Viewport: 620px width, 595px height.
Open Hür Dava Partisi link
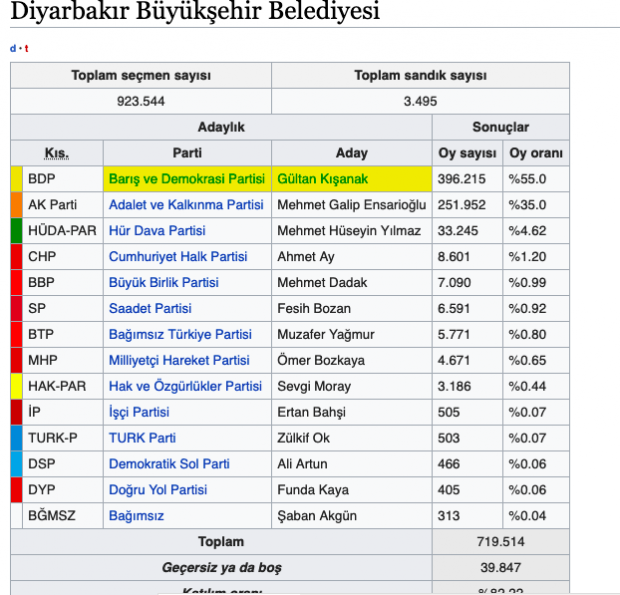click(157, 230)
